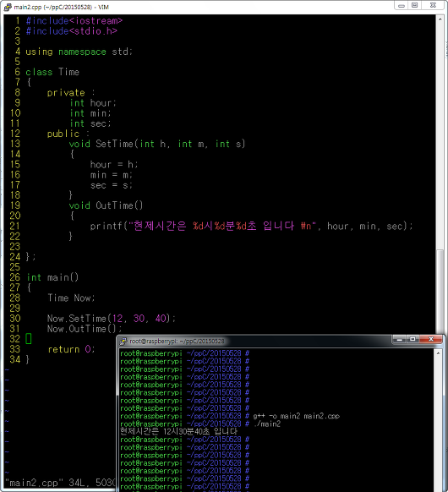
Task: Click the 'Now.OutTime();' call
Action: [x=85, y=329]
